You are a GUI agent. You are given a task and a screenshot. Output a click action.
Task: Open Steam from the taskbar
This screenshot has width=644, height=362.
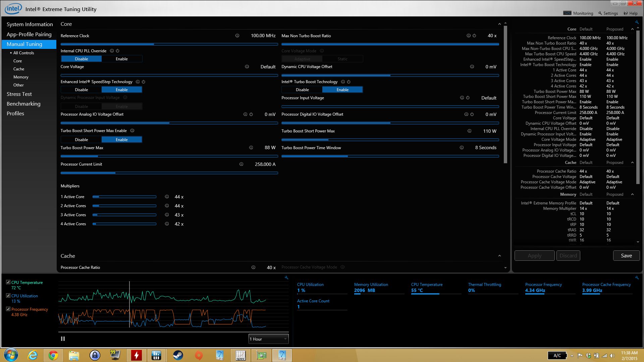(178, 355)
